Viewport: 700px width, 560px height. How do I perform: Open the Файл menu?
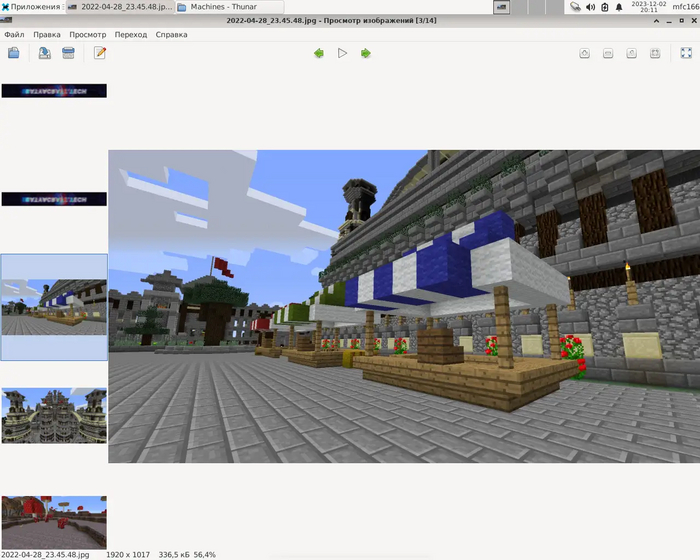coord(14,34)
